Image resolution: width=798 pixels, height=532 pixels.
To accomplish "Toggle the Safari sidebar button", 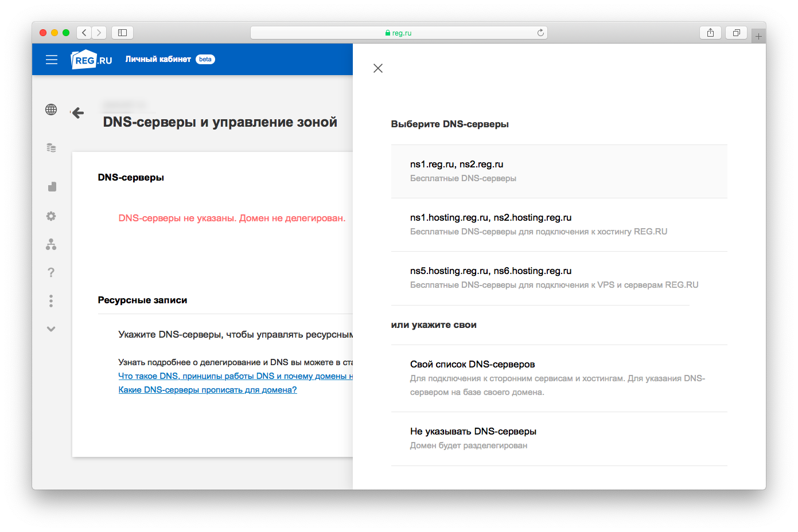I will coord(122,33).
